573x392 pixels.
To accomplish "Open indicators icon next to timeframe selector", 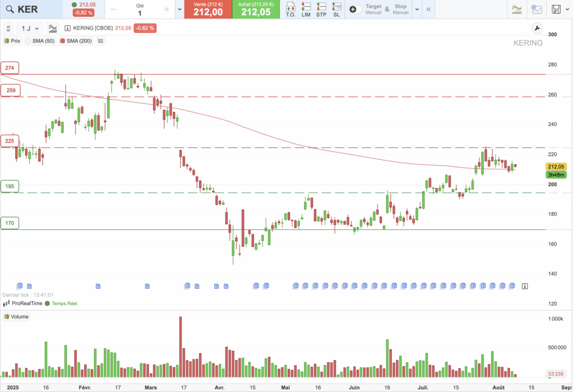I will pos(53,29).
